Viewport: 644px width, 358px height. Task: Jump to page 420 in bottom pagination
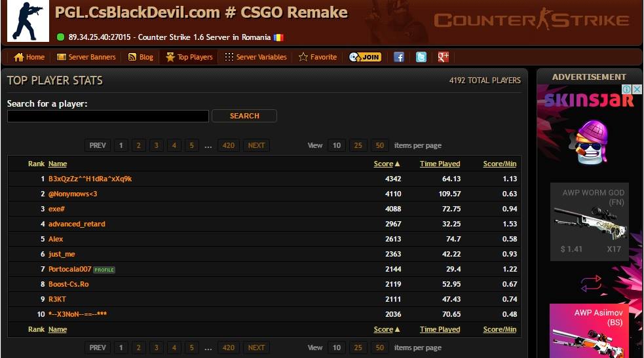click(229, 348)
